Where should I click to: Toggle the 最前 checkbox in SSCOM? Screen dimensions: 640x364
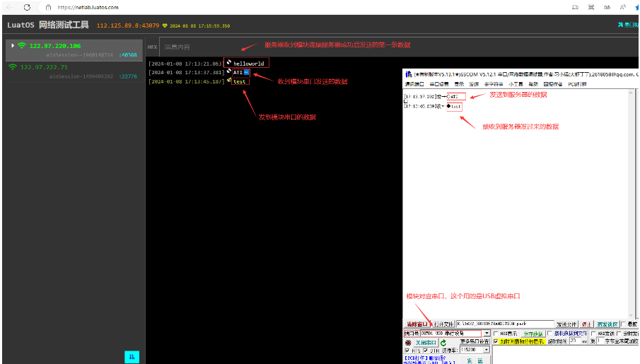(624, 324)
